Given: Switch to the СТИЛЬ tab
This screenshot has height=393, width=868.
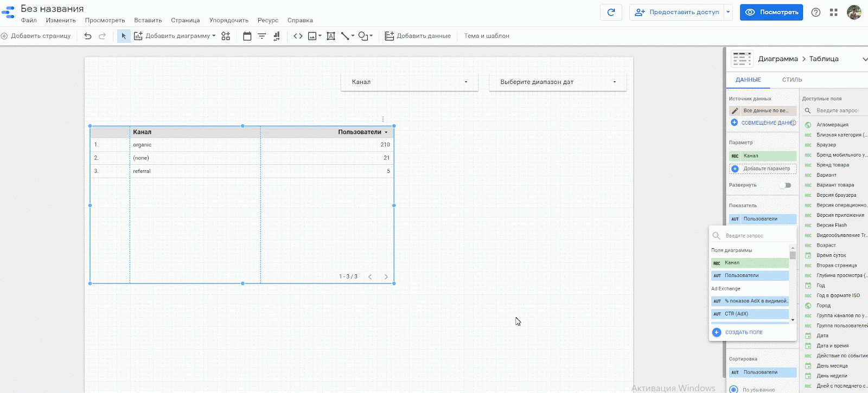Looking at the screenshot, I should (x=792, y=80).
